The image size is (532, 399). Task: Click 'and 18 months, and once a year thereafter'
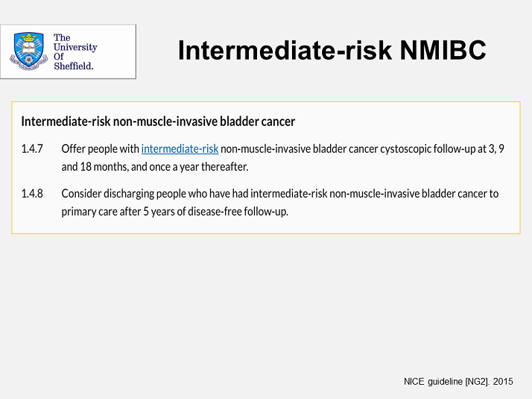(x=155, y=167)
